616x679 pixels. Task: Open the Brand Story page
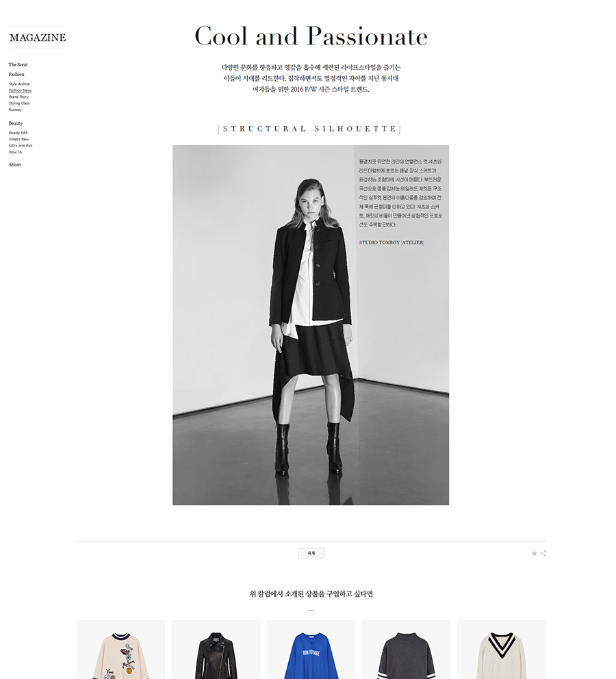[x=18, y=97]
